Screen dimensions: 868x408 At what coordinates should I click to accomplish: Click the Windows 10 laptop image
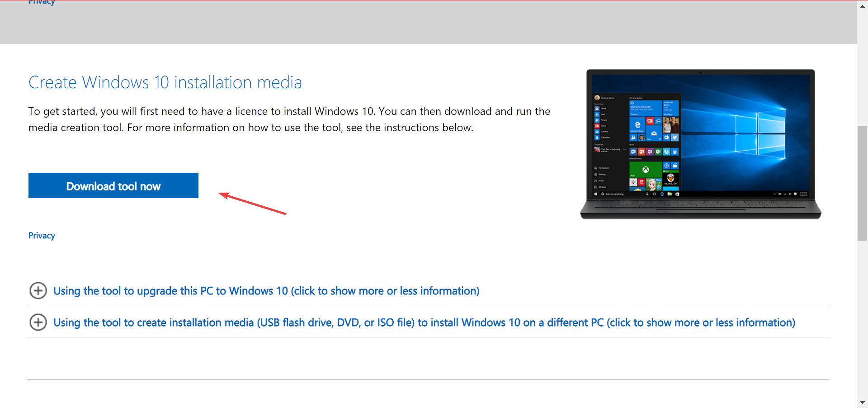701,144
